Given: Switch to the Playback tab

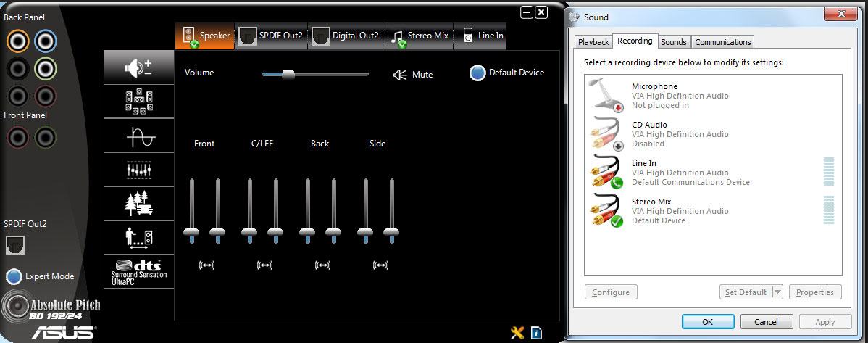Looking at the screenshot, I should click(x=593, y=41).
